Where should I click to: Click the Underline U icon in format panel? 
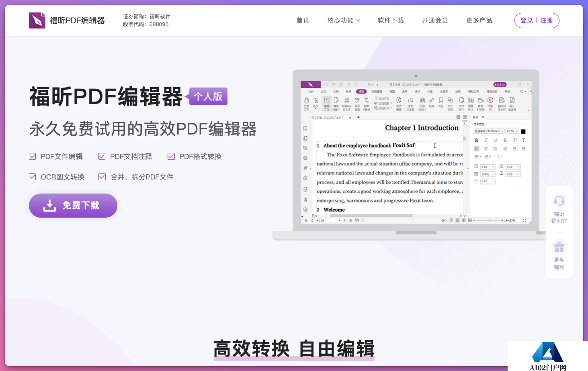[495, 140]
